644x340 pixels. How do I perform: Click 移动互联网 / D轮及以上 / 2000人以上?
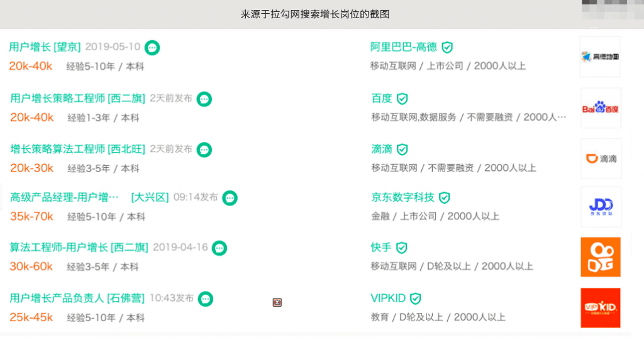[452, 266]
